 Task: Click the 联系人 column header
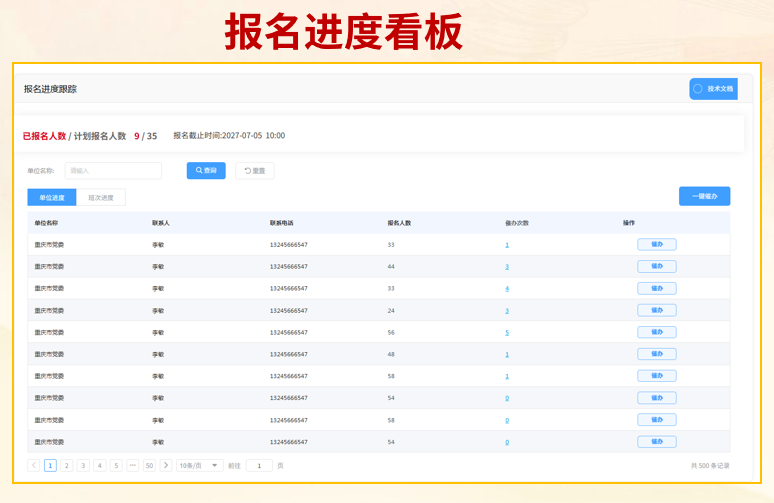click(161, 223)
